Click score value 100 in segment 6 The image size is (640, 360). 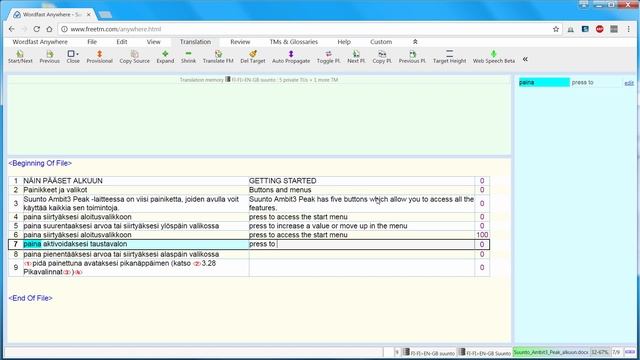[482, 235]
